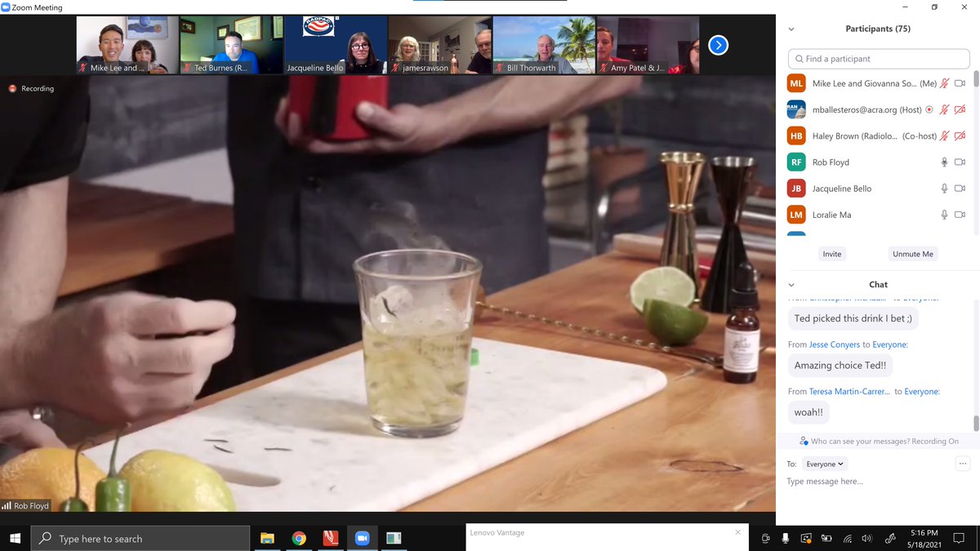Click the camera icon for Rob Floyd
The image size is (980, 551).
[x=960, y=162]
